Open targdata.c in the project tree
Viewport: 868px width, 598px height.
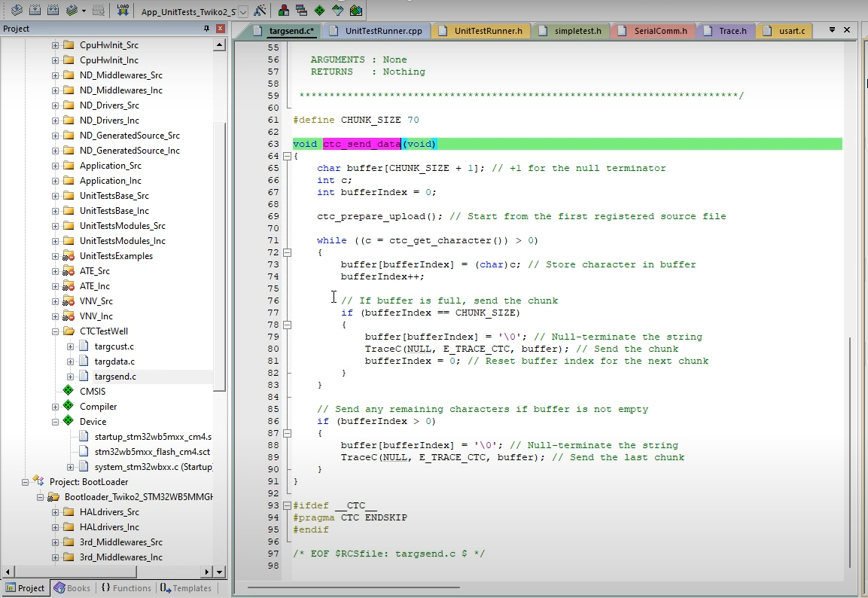point(114,362)
